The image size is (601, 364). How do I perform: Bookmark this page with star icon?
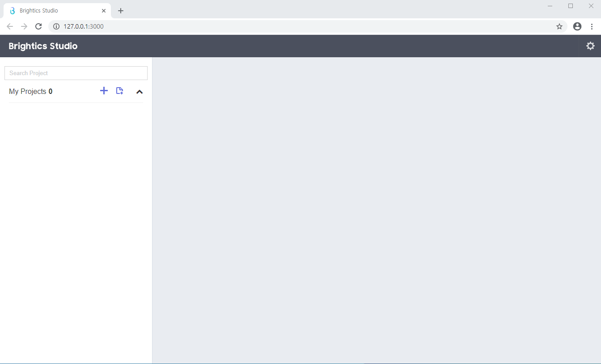click(x=559, y=26)
